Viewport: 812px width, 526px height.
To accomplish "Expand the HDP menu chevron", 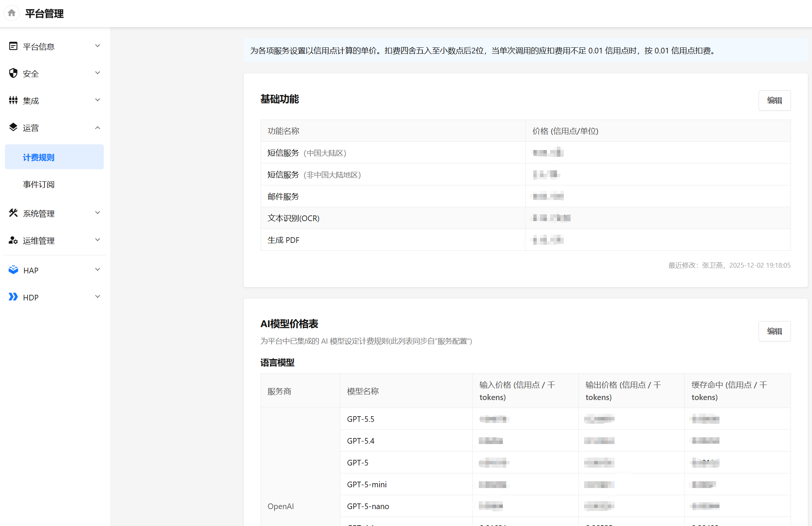I will click(97, 297).
